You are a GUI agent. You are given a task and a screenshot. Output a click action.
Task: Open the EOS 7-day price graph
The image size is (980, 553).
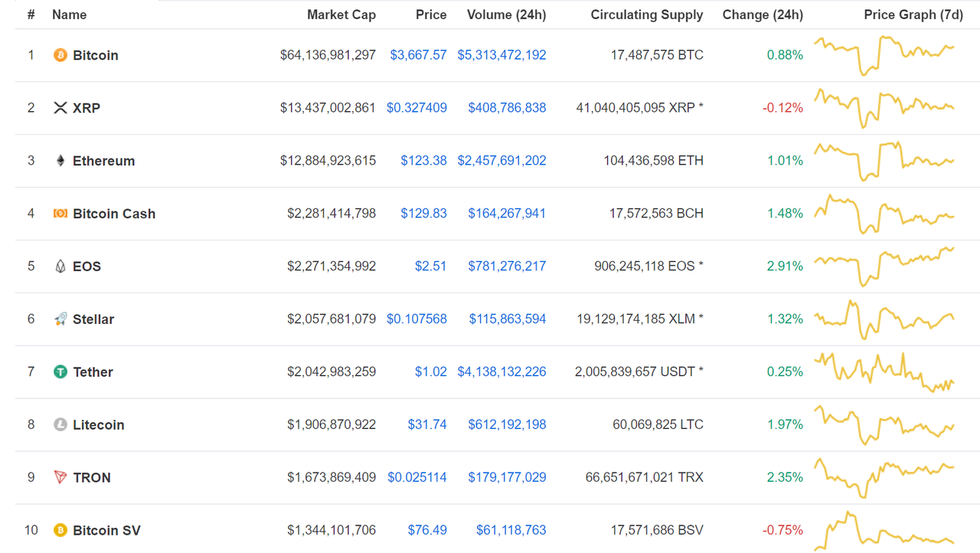tap(884, 266)
